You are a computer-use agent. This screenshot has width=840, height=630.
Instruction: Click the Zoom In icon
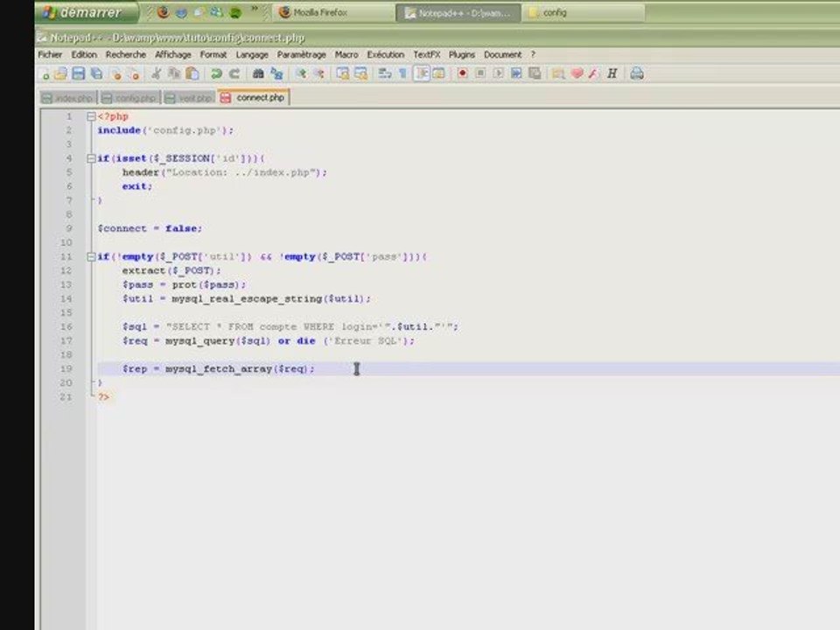301,73
